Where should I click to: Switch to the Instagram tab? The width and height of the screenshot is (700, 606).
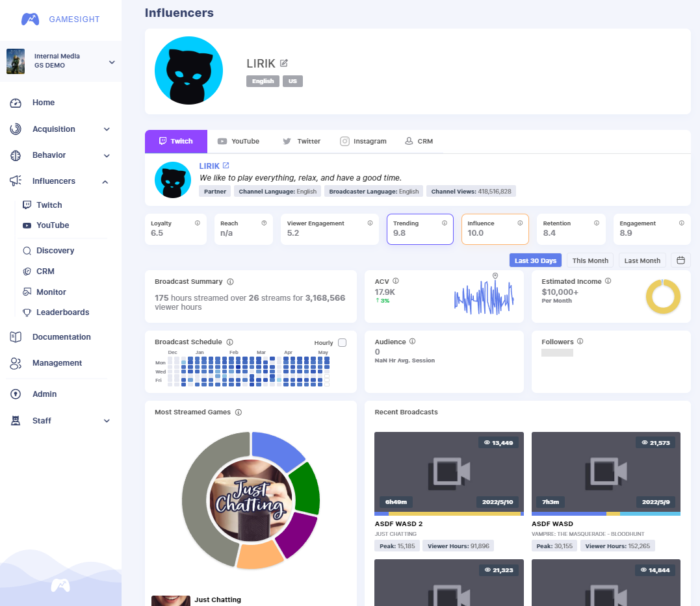pos(363,141)
